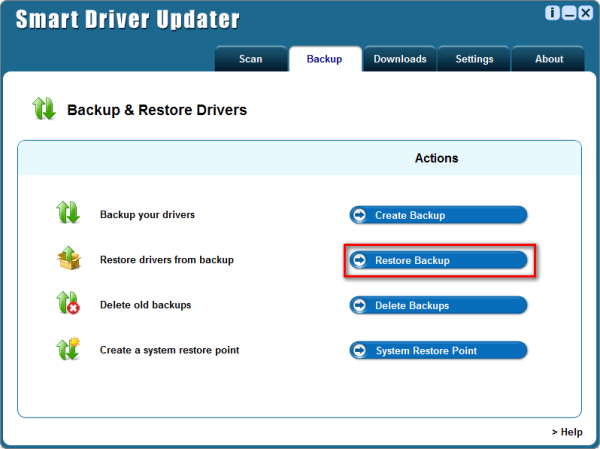The height and width of the screenshot is (449, 600).
Task: Open the Help link
Action: coord(566,432)
